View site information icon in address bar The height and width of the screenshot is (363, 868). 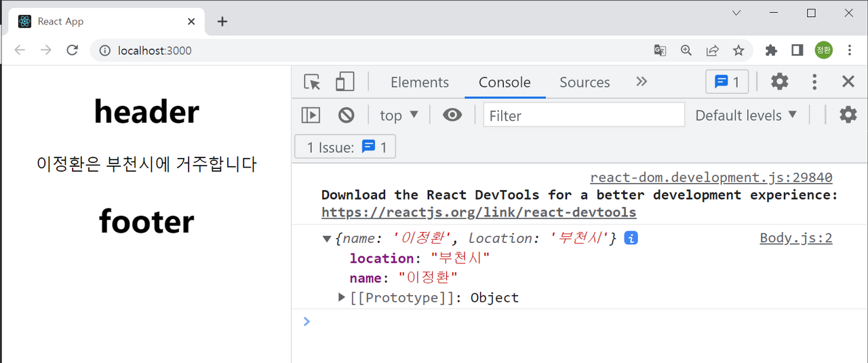(x=105, y=50)
